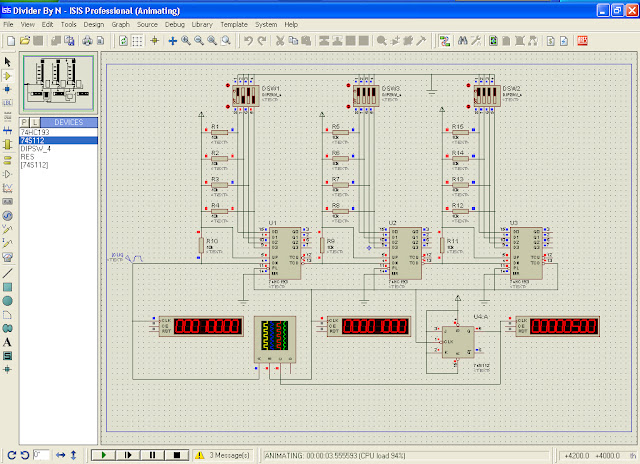Open the Debug menu
The width and height of the screenshot is (640, 464).
[x=175, y=24]
